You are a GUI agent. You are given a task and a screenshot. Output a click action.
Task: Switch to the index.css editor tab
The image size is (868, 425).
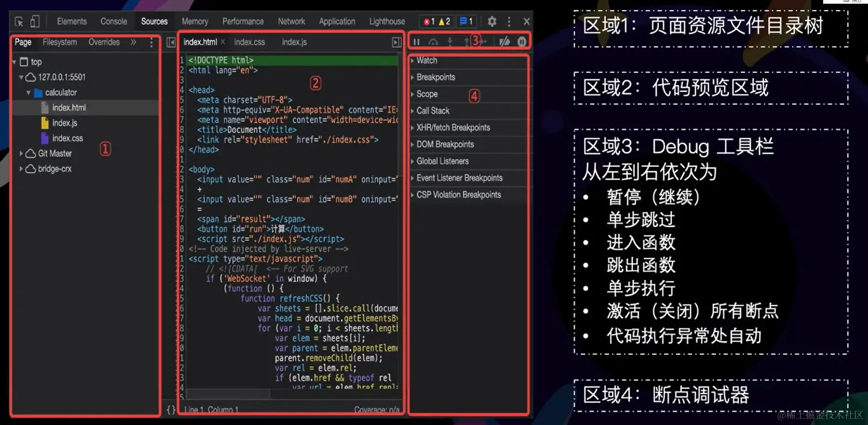click(250, 42)
